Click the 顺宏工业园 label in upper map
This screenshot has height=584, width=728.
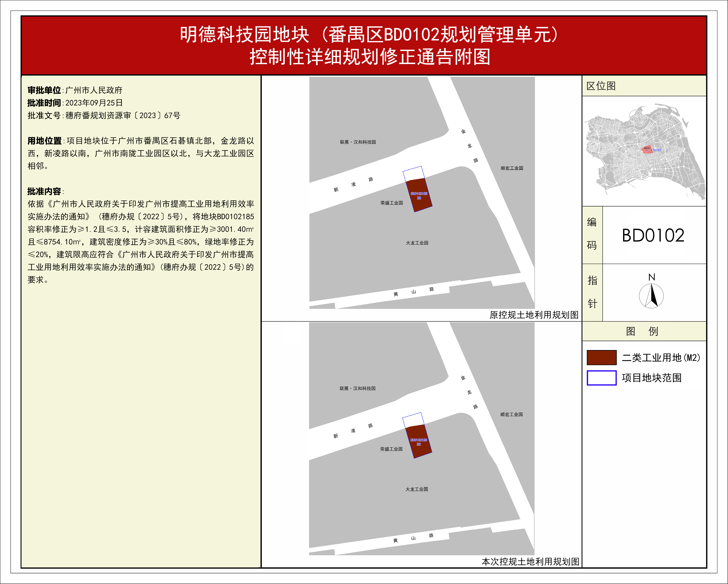[x=512, y=168]
